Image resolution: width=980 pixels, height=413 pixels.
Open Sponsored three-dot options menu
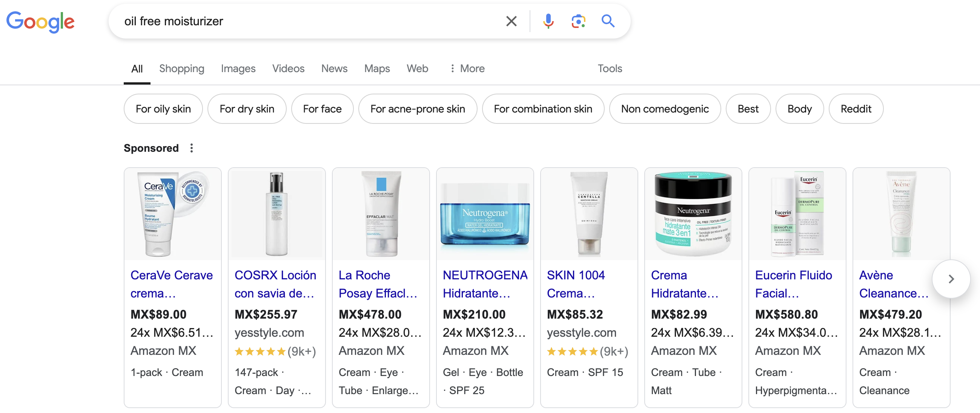[192, 148]
